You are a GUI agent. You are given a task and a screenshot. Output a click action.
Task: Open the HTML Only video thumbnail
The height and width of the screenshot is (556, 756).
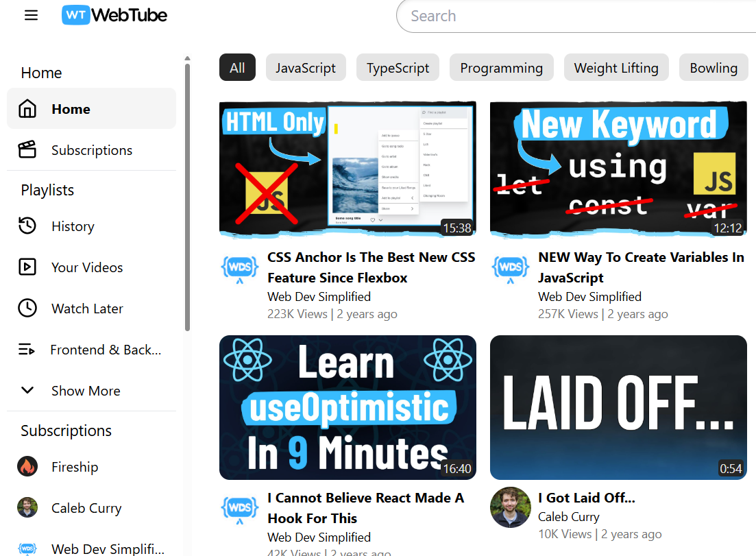tap(347, 169)
